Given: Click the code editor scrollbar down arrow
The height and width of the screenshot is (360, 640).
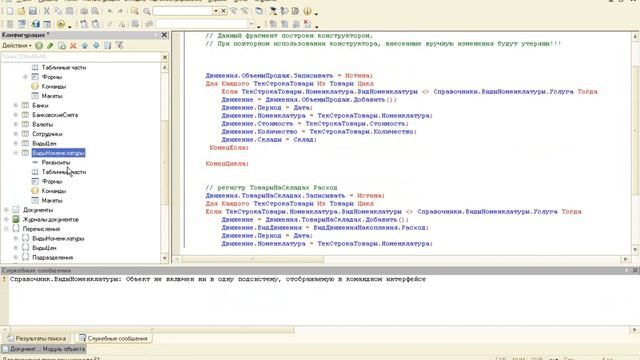Looking at the screenshot, I should pyautogui.click(x=635, y=250).
